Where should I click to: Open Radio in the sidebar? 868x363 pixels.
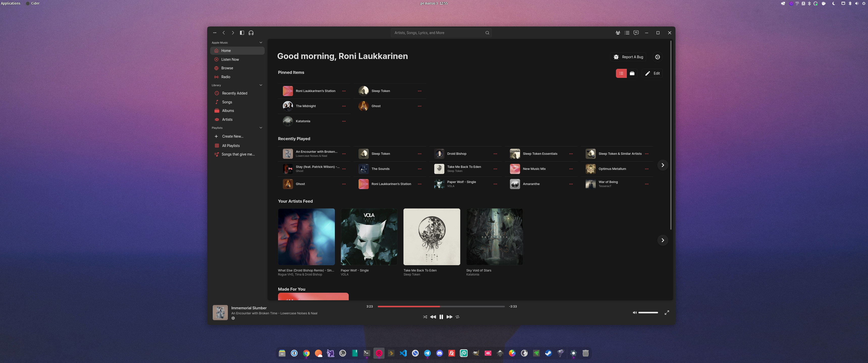click(237, 77)
